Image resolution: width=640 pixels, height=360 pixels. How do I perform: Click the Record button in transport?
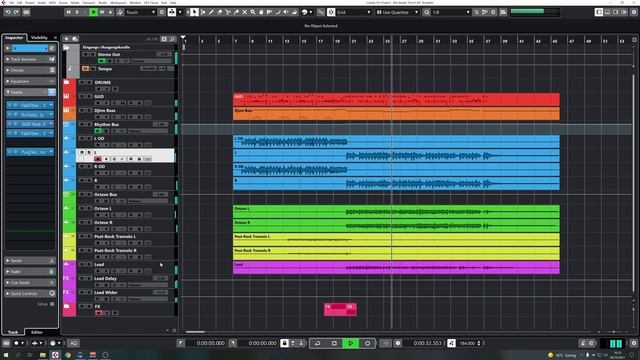pos(367,343)
